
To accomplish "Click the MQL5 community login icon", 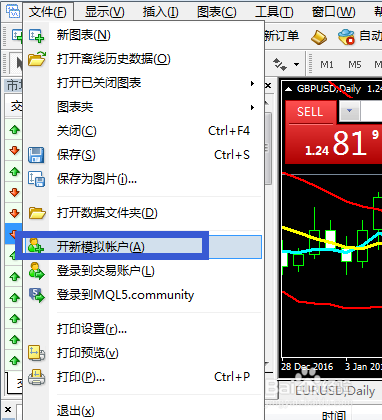I will pyautogui.click(x=37, y=295).
